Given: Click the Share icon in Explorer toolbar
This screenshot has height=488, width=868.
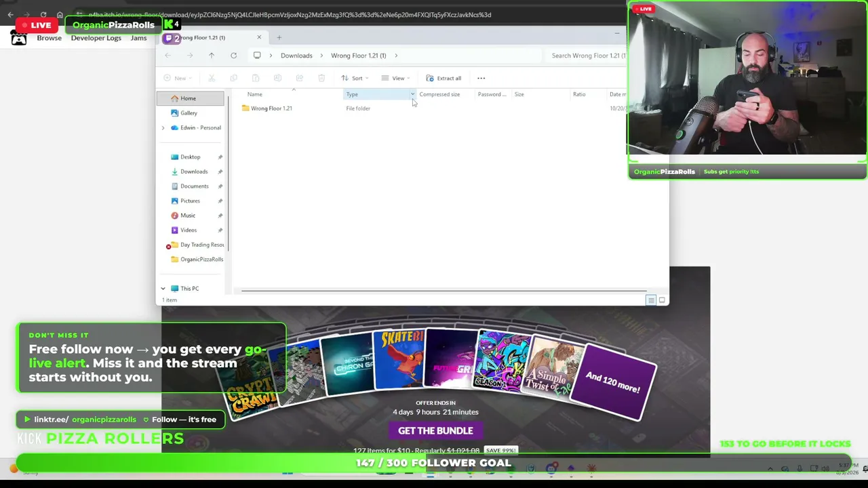Looking at the screenshot, I should click(299, 78).
